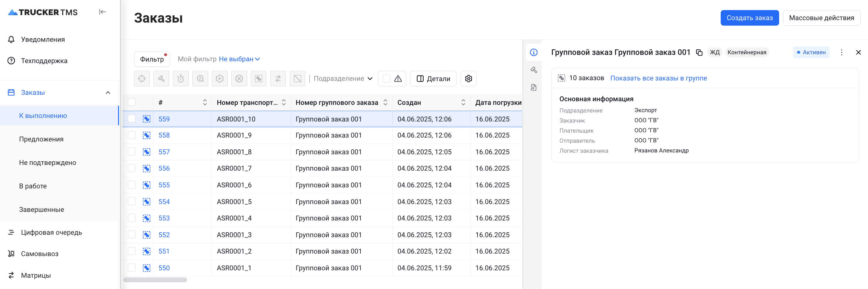This screenshot has height=289, width=868.
Task: Open the Подразделение dropdown
Action: pos(343,79)
